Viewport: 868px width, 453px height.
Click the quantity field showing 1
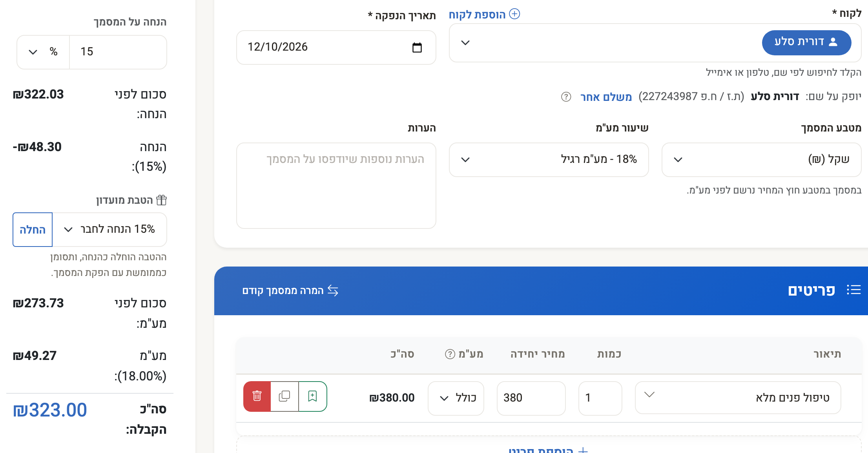(x=600, y=398)
